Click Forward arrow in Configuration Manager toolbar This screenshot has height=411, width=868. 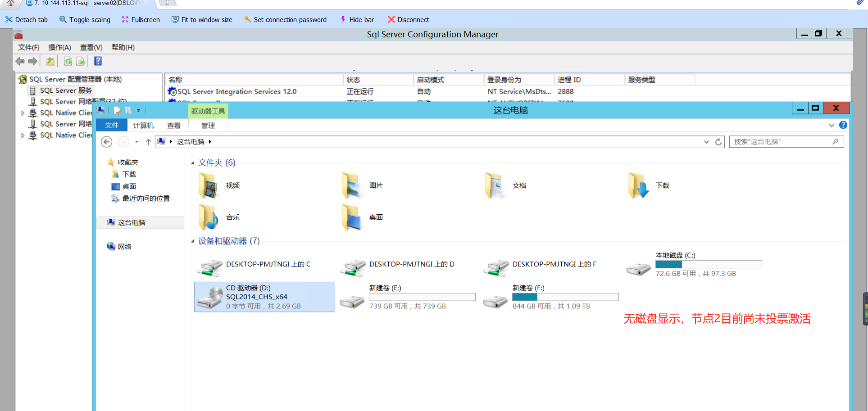[33, 61]
